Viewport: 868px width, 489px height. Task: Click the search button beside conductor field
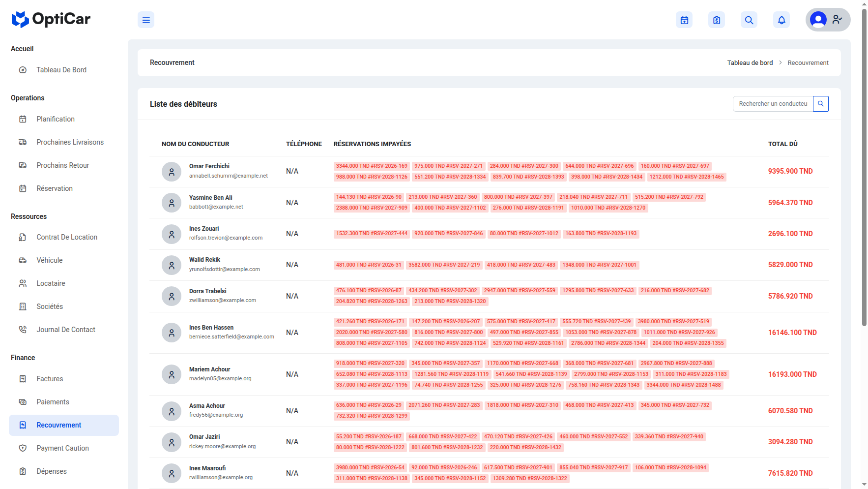pyautogui.click(x=821, y=104)
